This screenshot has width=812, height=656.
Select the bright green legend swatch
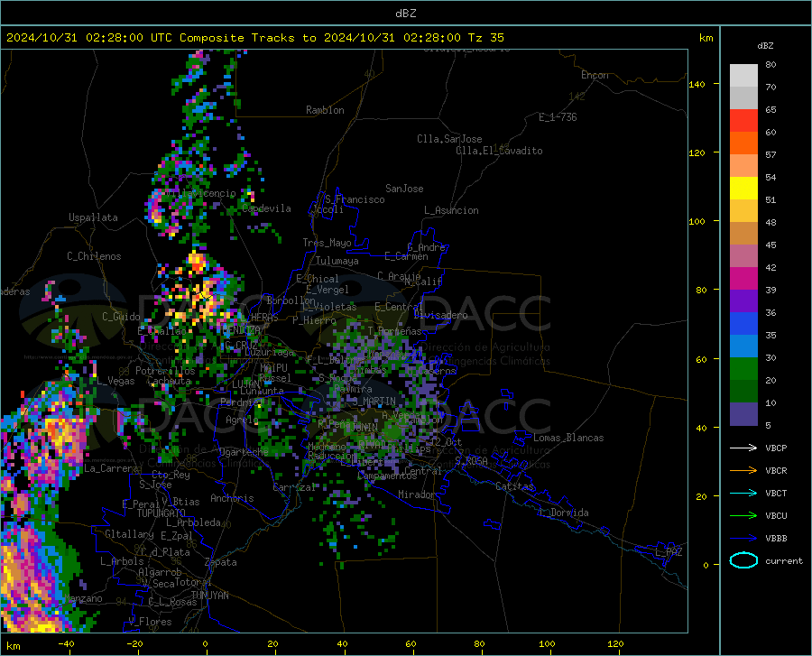tap(743, 369)
